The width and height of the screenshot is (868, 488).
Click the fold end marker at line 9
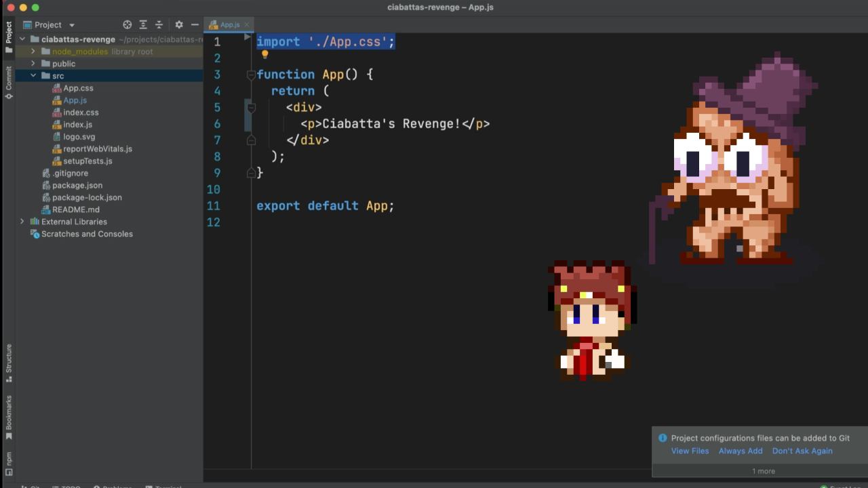tap(251, 172)
